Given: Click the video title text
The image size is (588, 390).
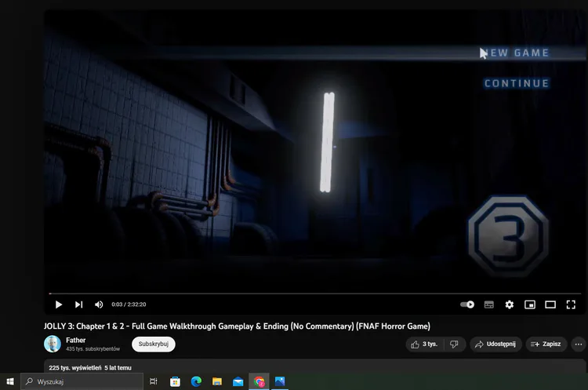Looking at the screenshot, I should point(237,326).
